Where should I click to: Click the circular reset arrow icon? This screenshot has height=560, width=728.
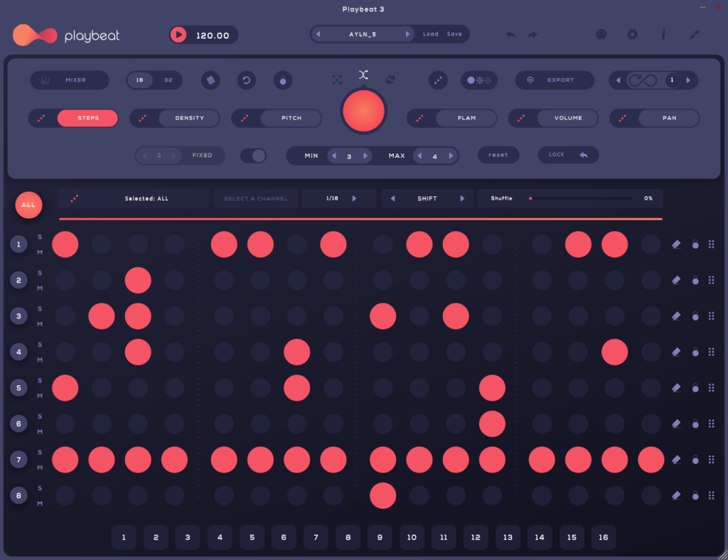tap(246, 80)
